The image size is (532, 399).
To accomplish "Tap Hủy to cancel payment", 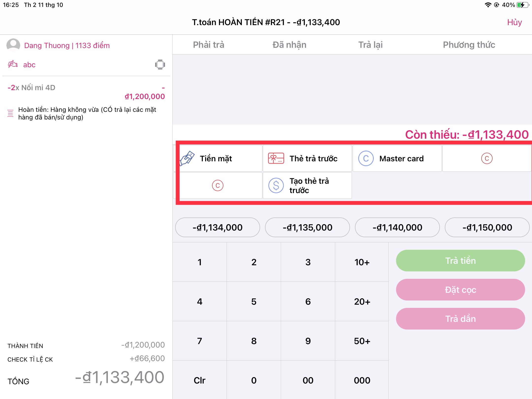I will pyautogui.click(x=514, y=22).
